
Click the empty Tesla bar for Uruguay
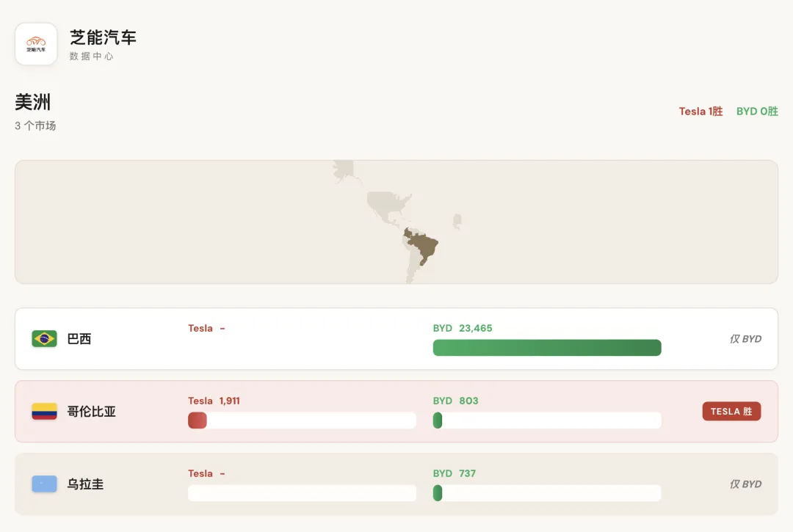pyautogui.click(x=302, y=493)
